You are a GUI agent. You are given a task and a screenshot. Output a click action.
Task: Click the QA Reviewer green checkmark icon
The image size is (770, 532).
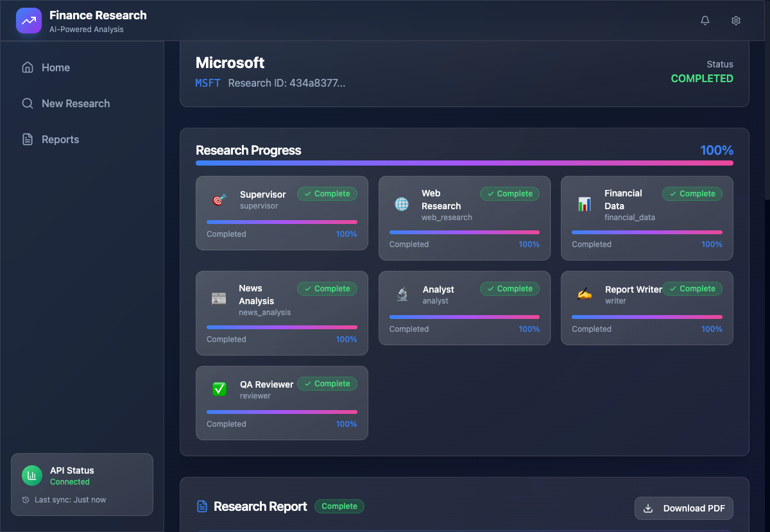[219, 389]
